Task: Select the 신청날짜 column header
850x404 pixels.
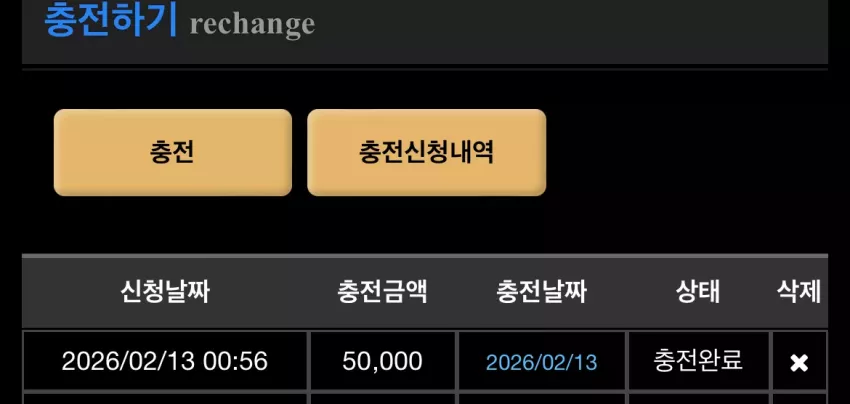Action: pos(165,292)
